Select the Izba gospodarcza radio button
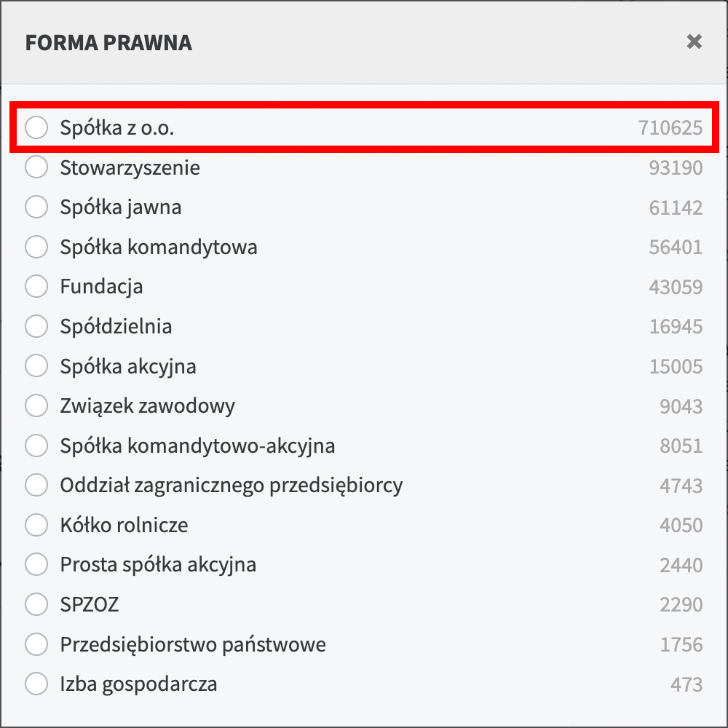The height and width of the screenshot is (728, 728). coord(36,683)
